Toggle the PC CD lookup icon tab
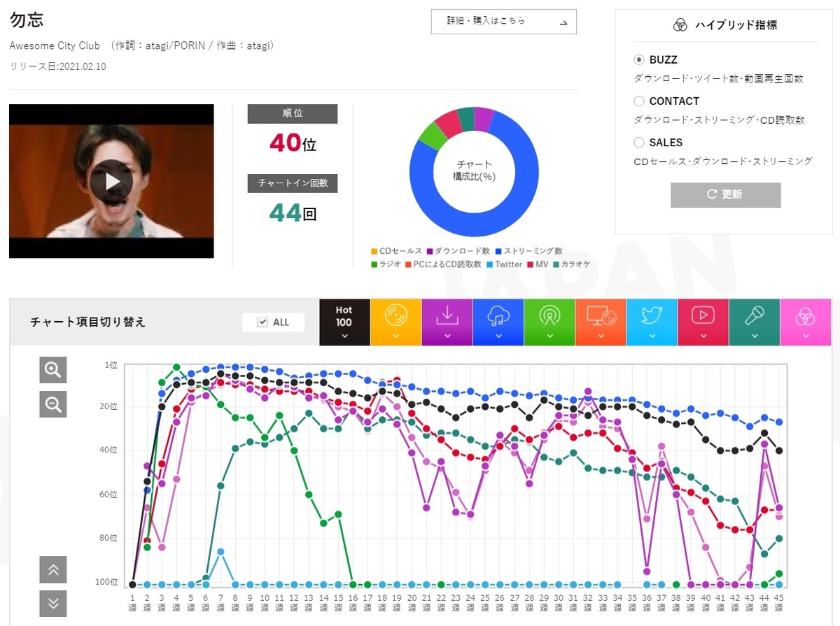 click(x=601, y=322)
